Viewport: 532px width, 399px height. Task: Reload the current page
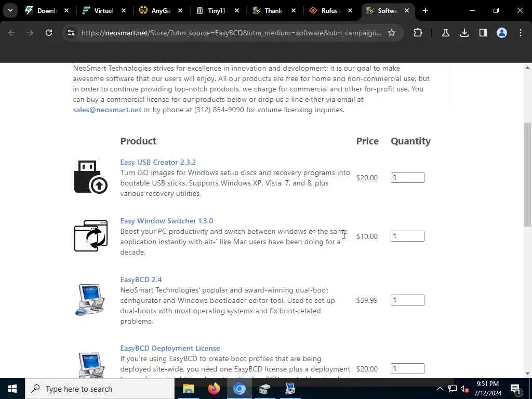49,33
